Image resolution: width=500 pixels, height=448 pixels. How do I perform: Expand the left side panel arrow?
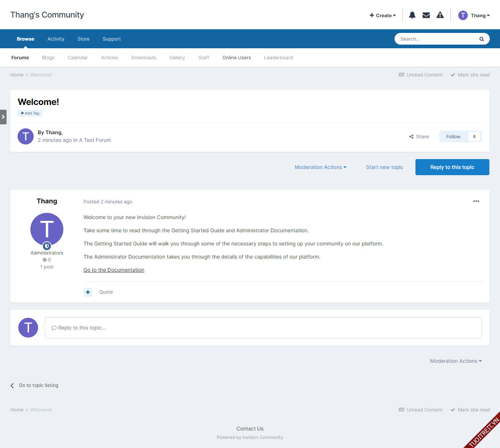coord(3,117)
